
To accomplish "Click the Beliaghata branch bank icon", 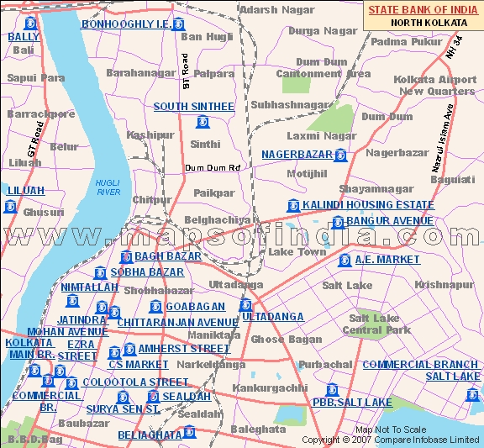I will pyautogui.click(x=190, y=432).
